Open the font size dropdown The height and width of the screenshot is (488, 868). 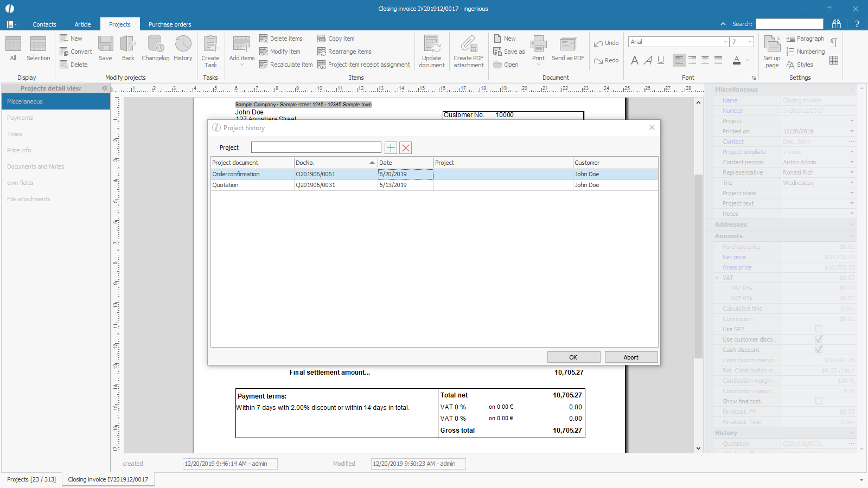750,42
